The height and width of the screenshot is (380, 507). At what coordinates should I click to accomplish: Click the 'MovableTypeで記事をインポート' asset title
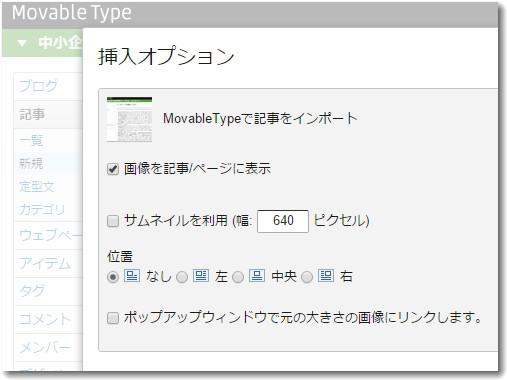[260, 119]
